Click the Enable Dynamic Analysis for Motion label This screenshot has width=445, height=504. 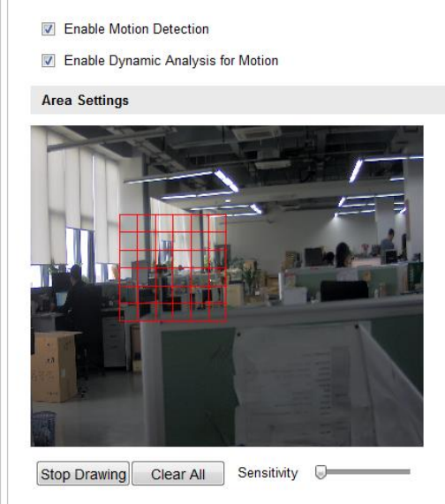[171, 60]
